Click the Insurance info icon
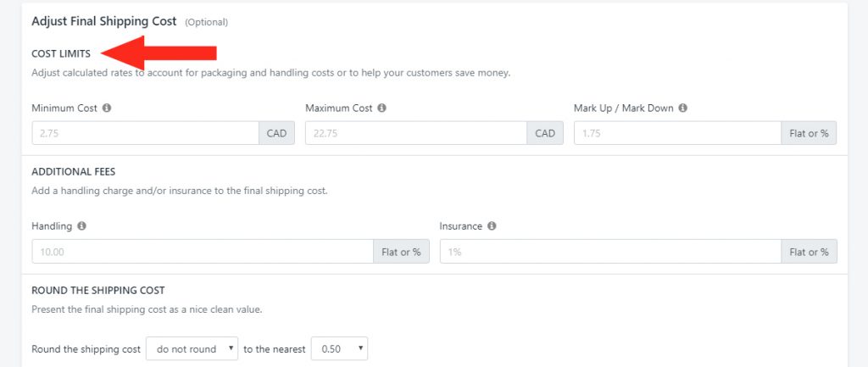Viewport: 868px width, 367px height. pyautogui.click(x=492, y=225)
